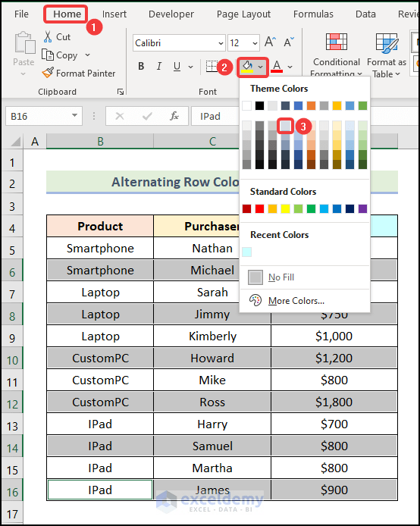Open the Name Box B16 dropdown

74,116
